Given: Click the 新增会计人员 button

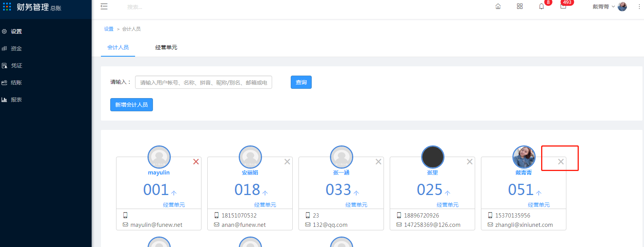Looking at the screenshot, I should [132, 105].
